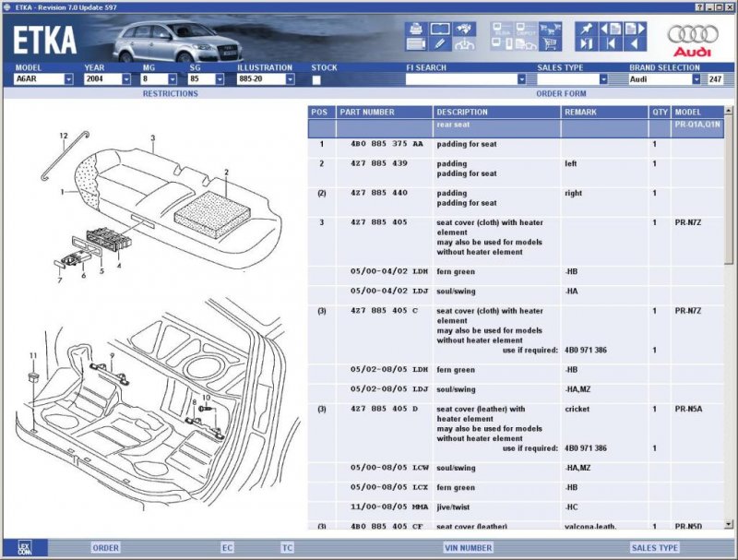Click the pencil edit icon
738x560 pixels.
pyautogui.click(x=440, y=43)
